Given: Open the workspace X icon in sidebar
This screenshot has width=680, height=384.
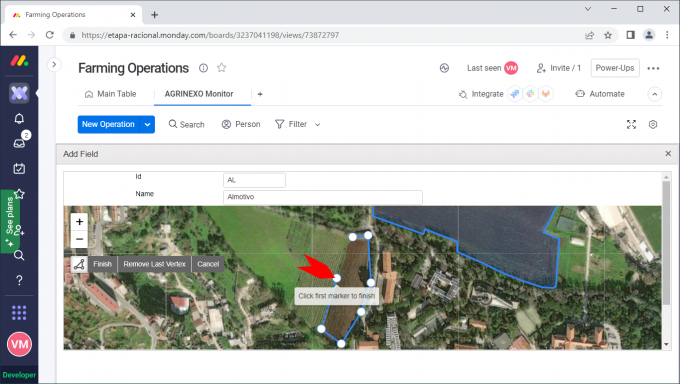Looking at the screenshot, I should coord(19,93).
